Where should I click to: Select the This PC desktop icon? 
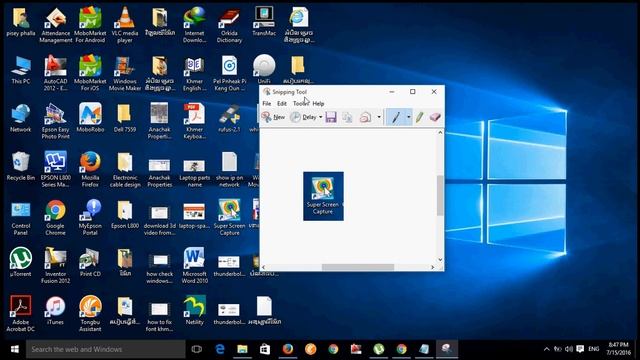(x=21, y=70)
